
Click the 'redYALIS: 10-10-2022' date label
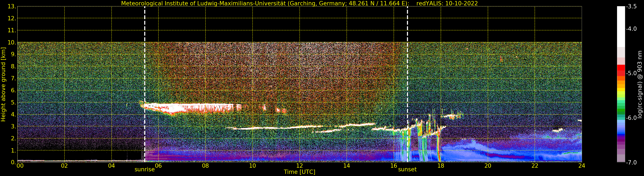tap(447, 3)
